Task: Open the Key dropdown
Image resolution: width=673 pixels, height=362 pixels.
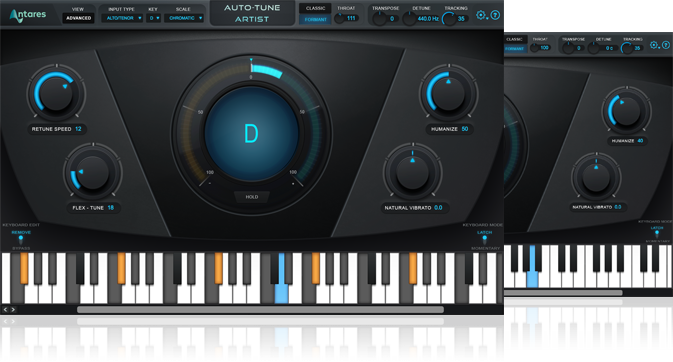Action: pos(153,18)
